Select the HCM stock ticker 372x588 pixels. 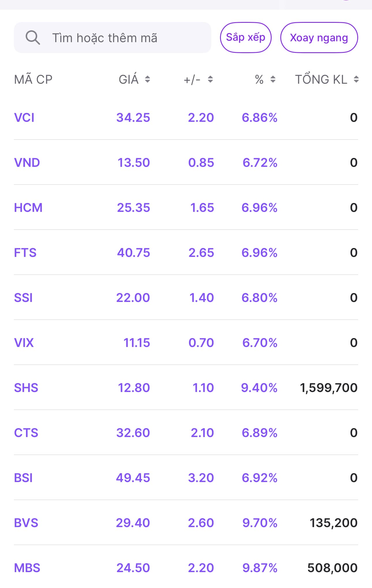point(28,208)
